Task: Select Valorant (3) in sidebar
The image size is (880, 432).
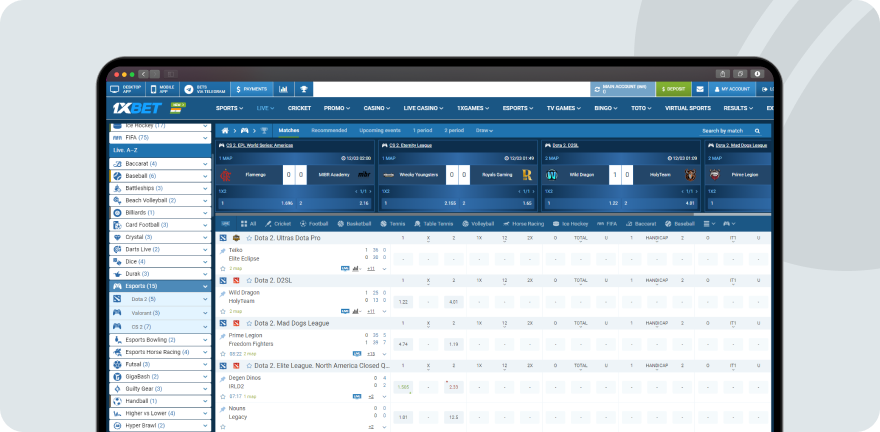Action: click(x=160, y=313)
